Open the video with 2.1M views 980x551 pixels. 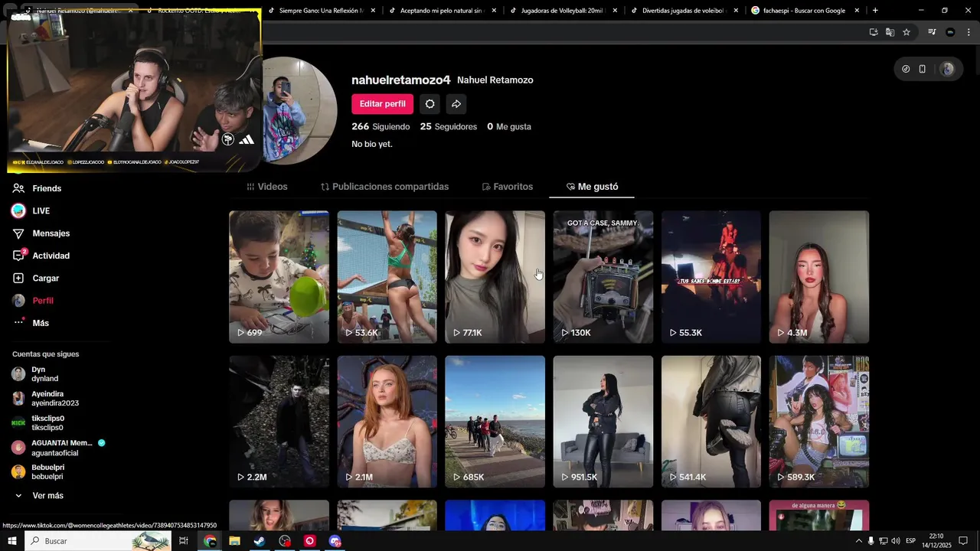tap(387, 422)
